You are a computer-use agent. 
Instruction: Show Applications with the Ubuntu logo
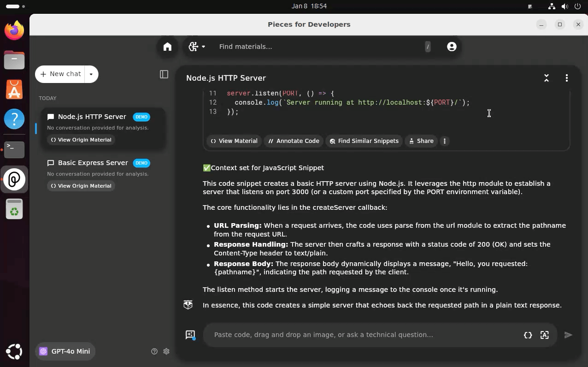pyautogui.click(x=14, y=352)
